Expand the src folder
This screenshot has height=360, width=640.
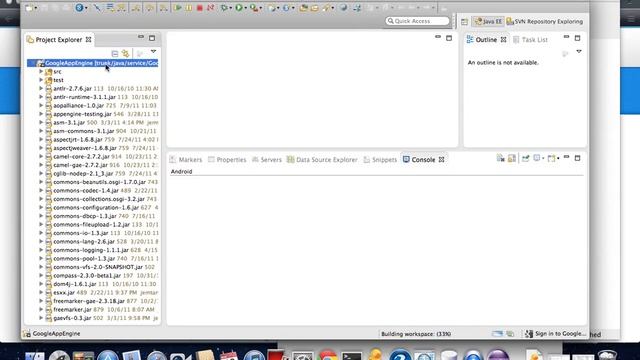pyautogui.click(x=41, y=71)
